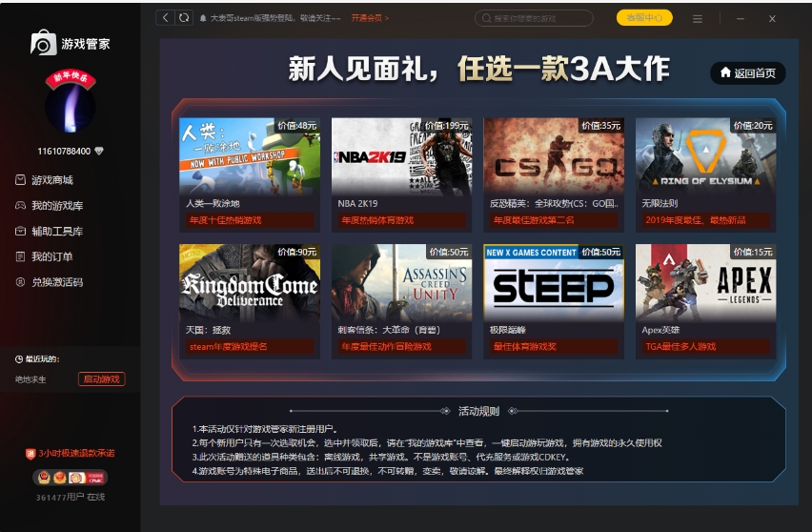Click the 2019年度最佳、最热新品 tag
This screenshot has width=812, height=532.
(x=705, y=220)
